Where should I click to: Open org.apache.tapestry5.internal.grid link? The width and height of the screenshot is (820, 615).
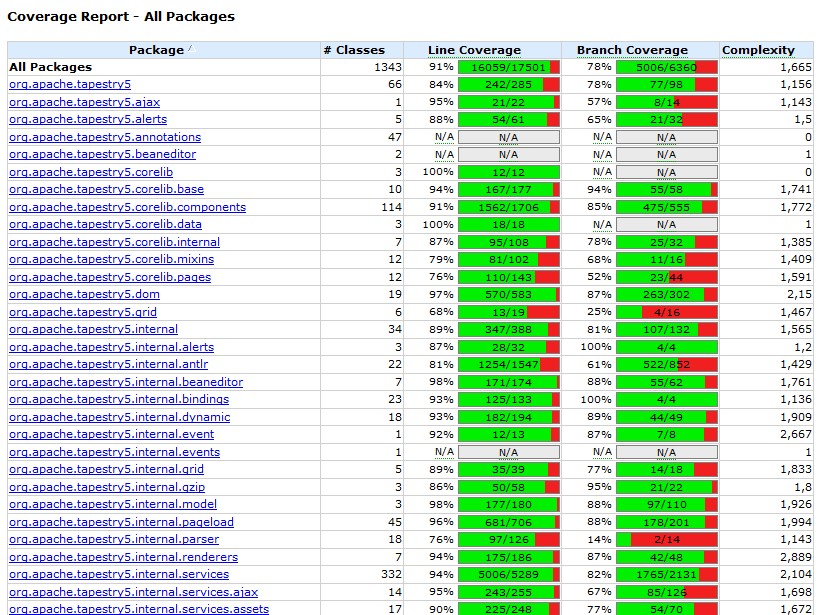(x=106, y=470)
